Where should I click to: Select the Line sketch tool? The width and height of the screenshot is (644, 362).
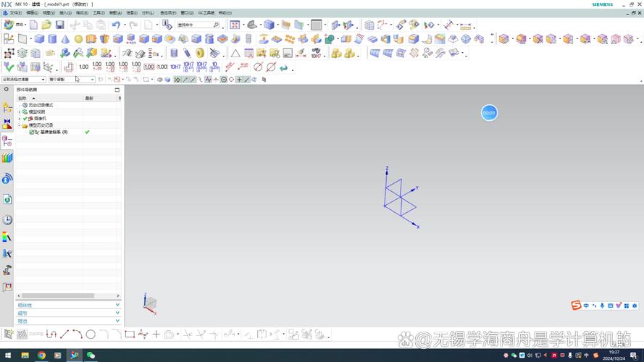pyautogui.click(x=64, y=334)
